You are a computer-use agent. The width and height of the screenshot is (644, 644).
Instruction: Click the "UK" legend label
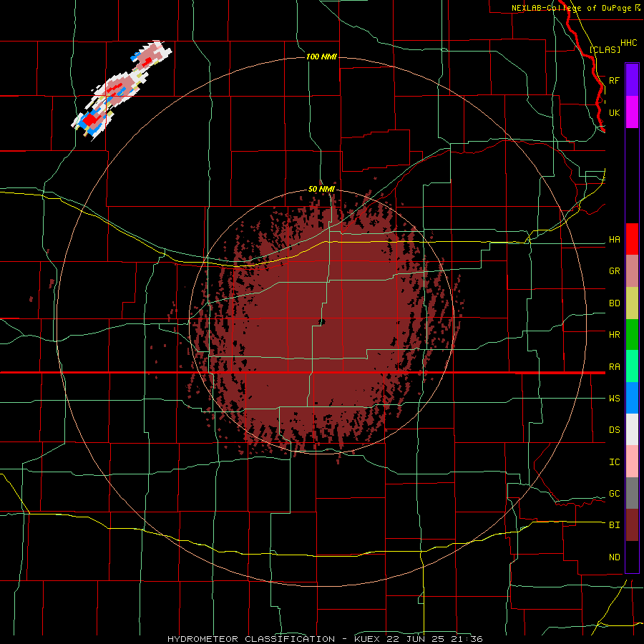pos(615,112)
